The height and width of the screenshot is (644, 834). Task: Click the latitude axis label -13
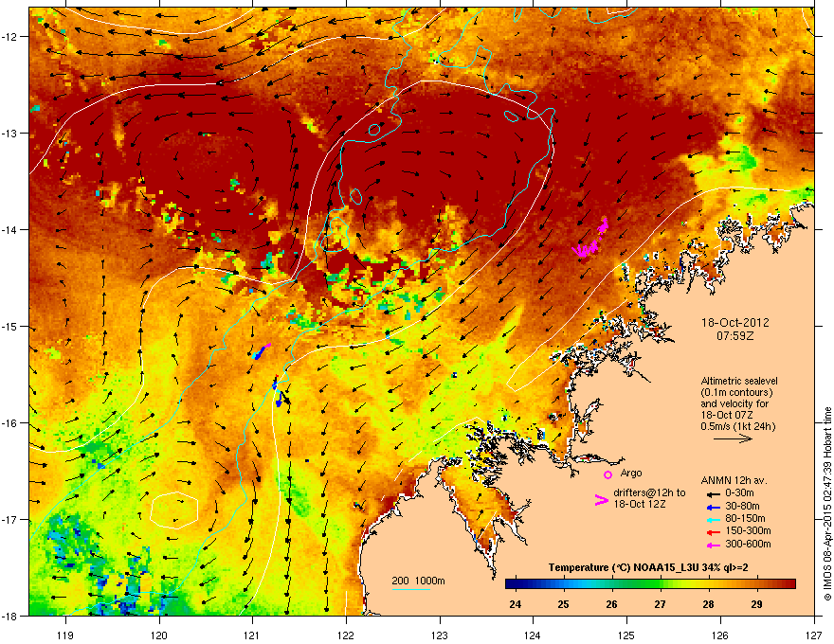pyautogui.click(x=10, y=134)
